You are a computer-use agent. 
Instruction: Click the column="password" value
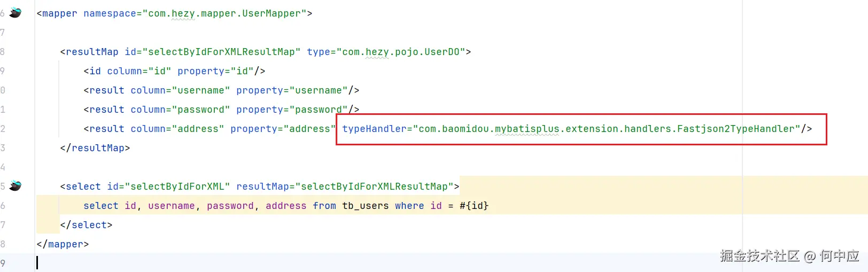[x=201, y=110]
